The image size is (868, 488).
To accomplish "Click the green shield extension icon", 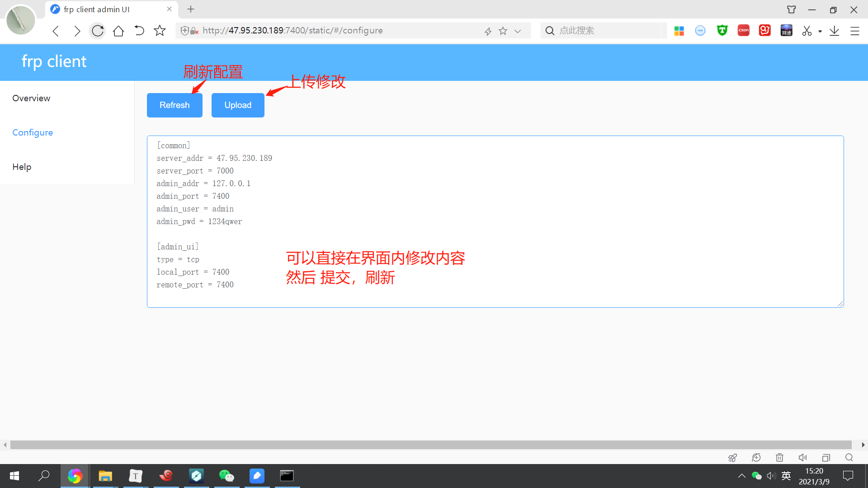I will click(x=722, y=30).
